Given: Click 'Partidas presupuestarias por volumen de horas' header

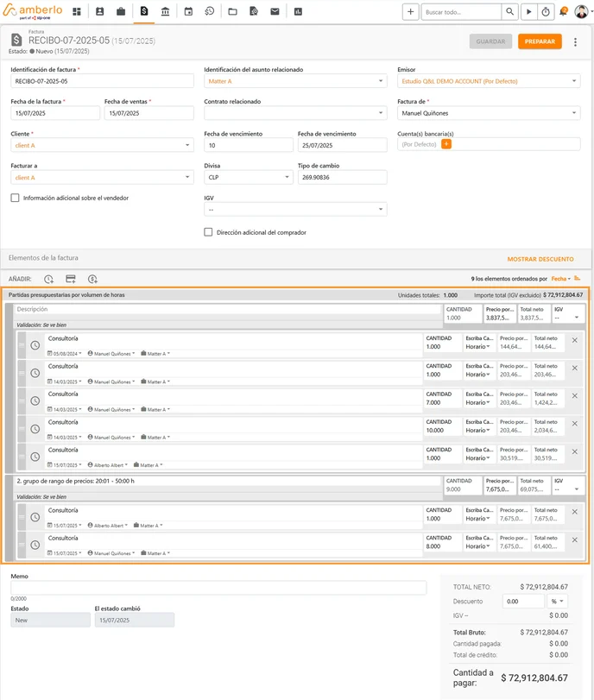Looking at the screenshot, I should (x=66, y=295).
